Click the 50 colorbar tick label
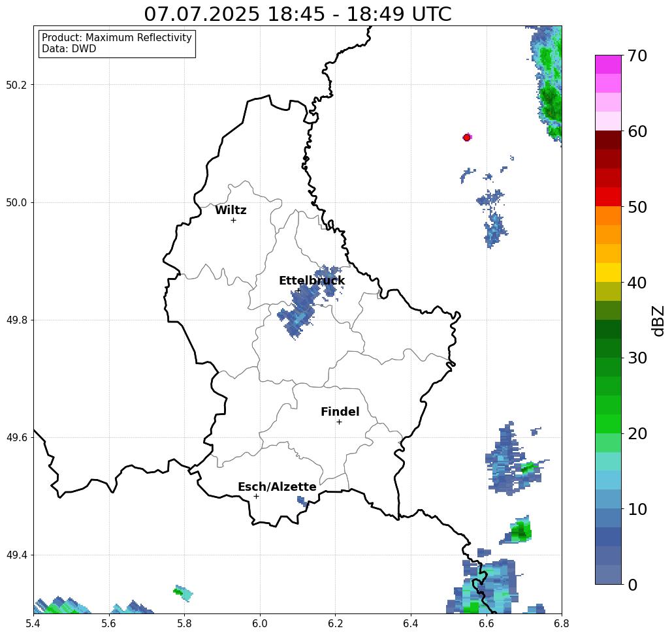Screen dimensions: 672x635 coord(637,208)
